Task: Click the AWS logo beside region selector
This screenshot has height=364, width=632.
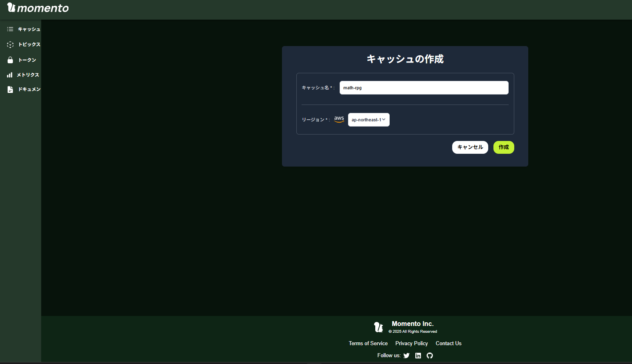Action: coord(339,119)
